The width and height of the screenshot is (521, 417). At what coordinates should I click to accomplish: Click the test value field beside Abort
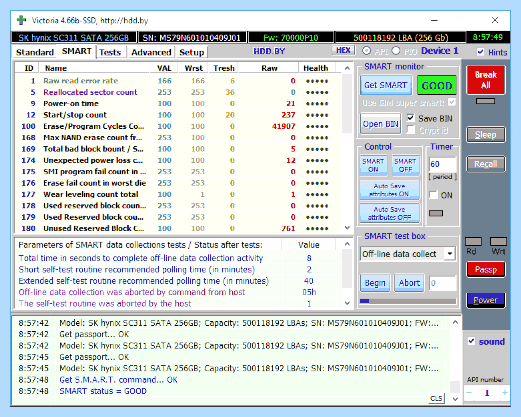(x=442, y=283)
